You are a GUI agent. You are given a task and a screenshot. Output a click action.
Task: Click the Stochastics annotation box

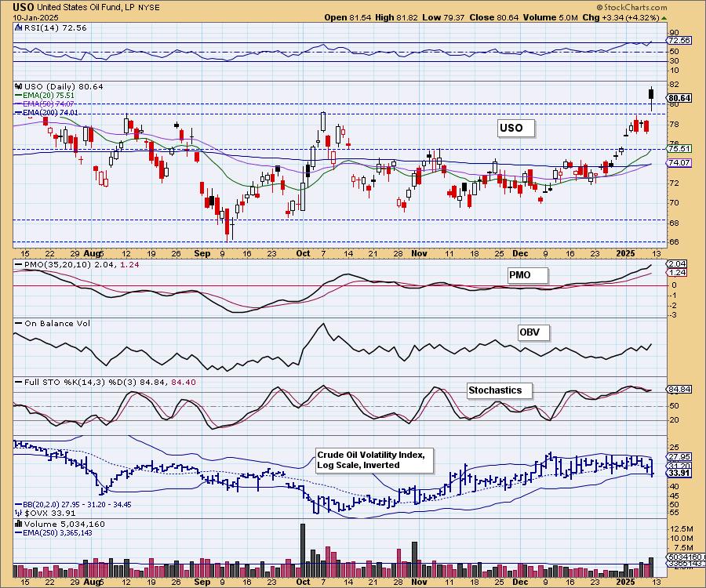coord(500,390)
